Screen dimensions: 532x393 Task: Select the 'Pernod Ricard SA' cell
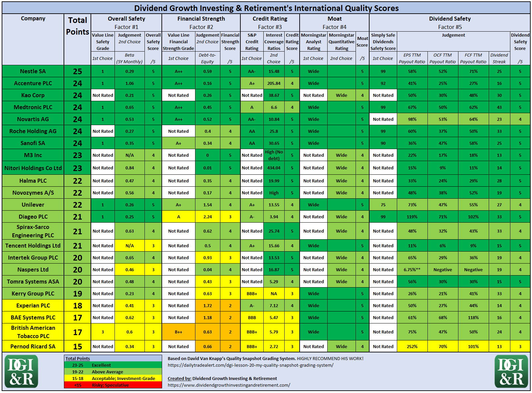click(x=33, y=346)
